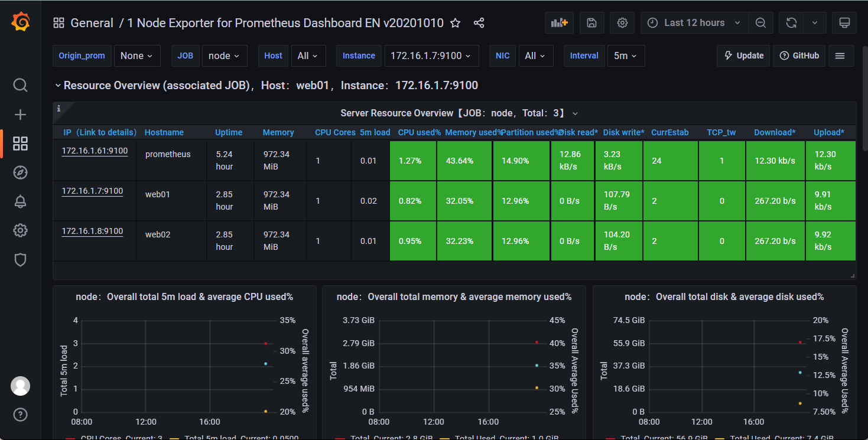The height and width of the screenshot is (440, 868).
Task: Click the dashboard grid icon beside General
Action: (58, 23)
